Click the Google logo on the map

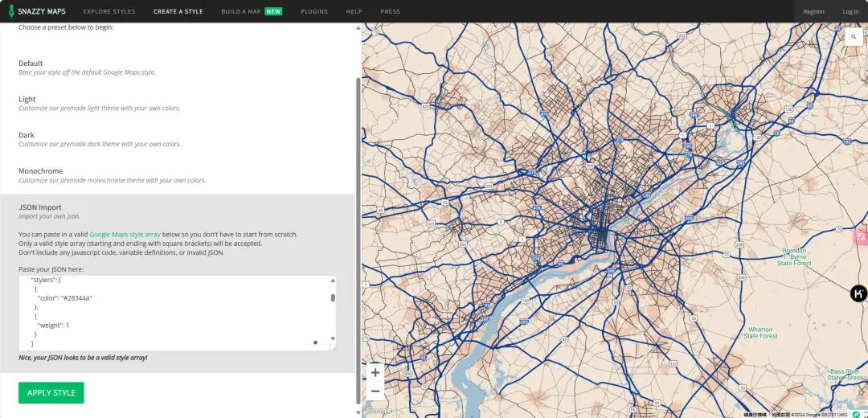(379, 411)
